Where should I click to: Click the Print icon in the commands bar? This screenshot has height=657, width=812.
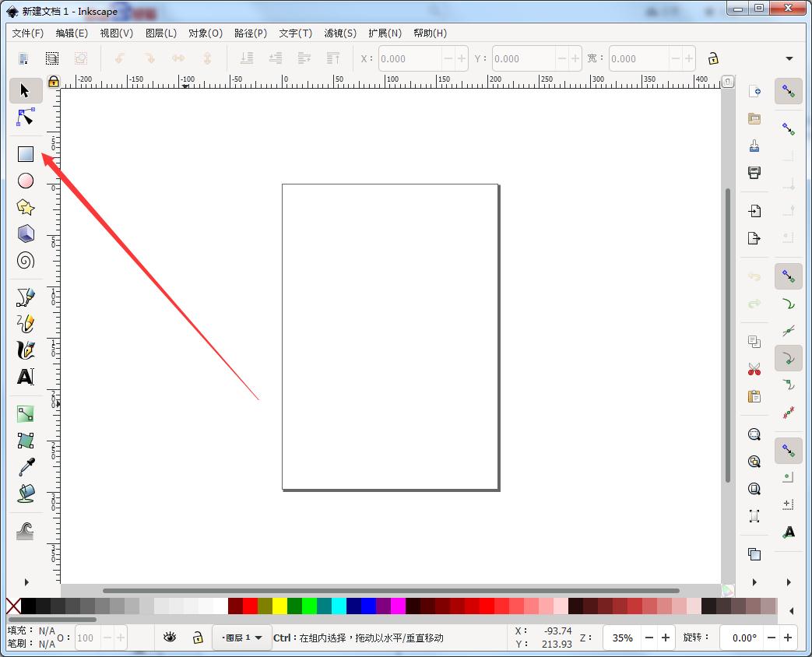click(x=753, y=172)
